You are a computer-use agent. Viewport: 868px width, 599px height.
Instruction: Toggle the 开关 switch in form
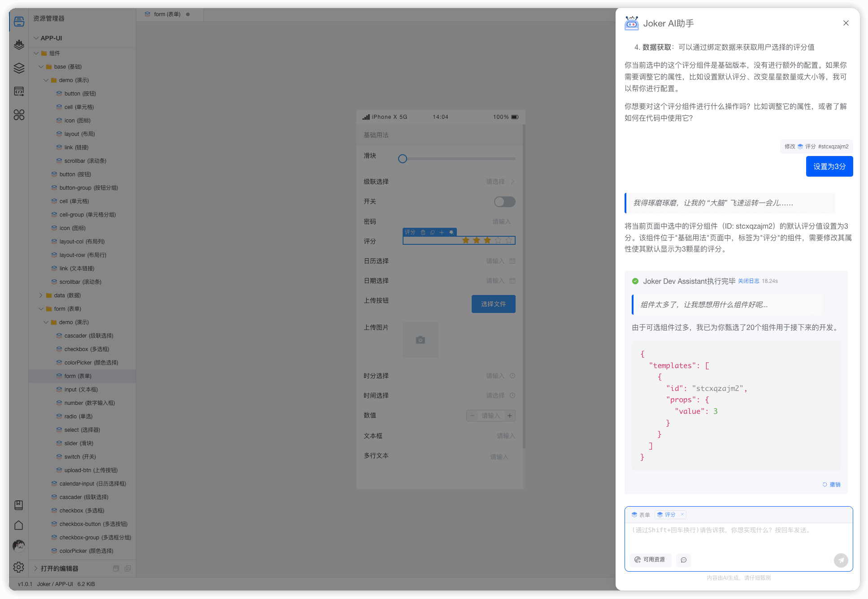[x=504, y=202]
